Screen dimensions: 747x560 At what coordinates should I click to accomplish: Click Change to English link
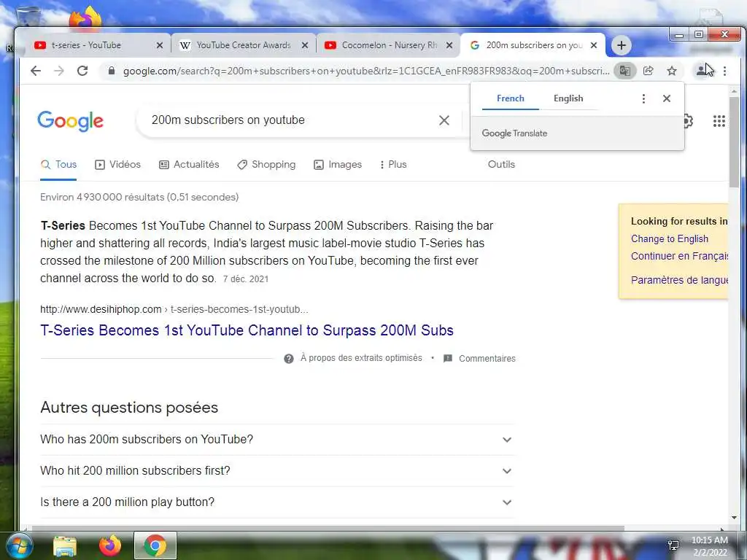(670, 239)
